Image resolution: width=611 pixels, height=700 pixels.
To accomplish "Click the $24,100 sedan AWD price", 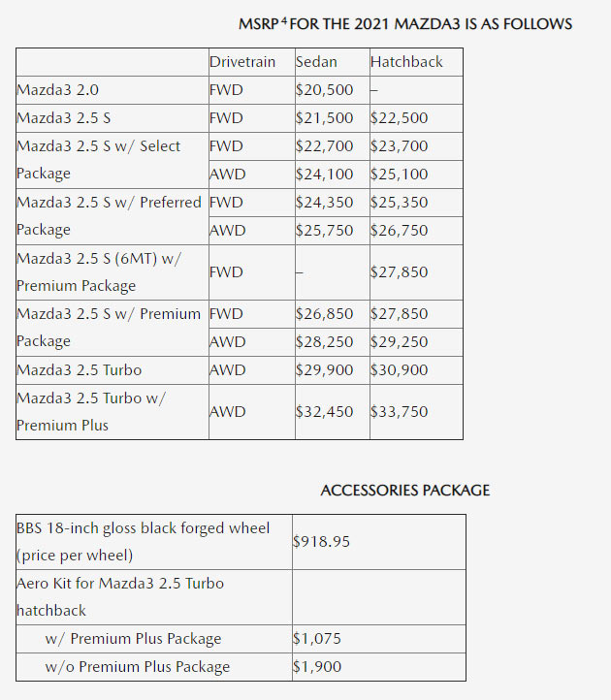I will (324, 175).
